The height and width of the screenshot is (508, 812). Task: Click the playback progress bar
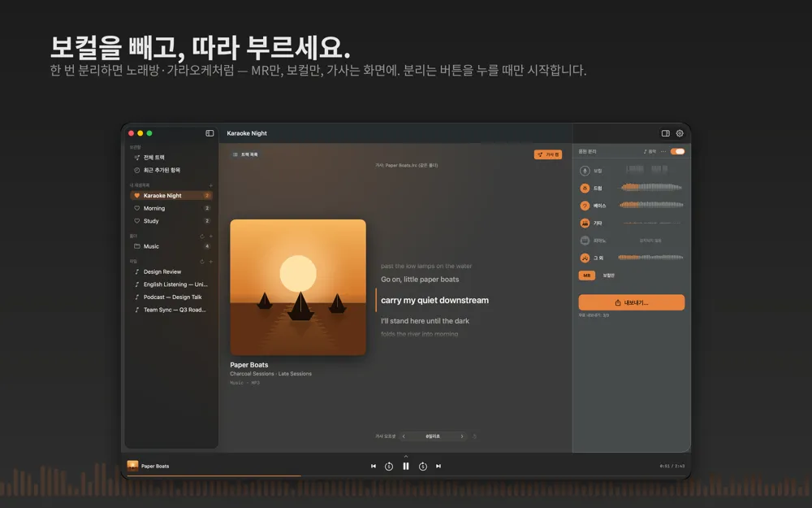tap(405, 475)
